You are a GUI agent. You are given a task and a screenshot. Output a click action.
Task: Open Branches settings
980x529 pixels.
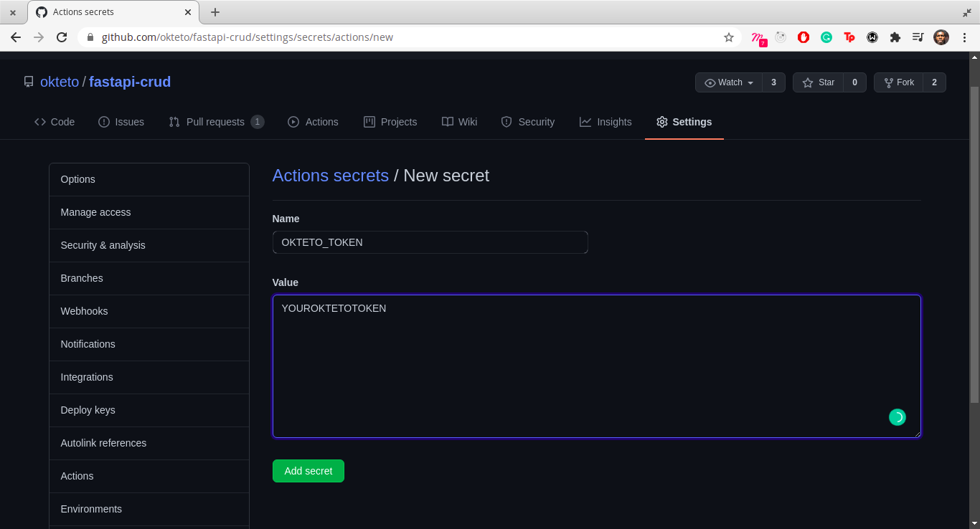(x=149, y=278)
